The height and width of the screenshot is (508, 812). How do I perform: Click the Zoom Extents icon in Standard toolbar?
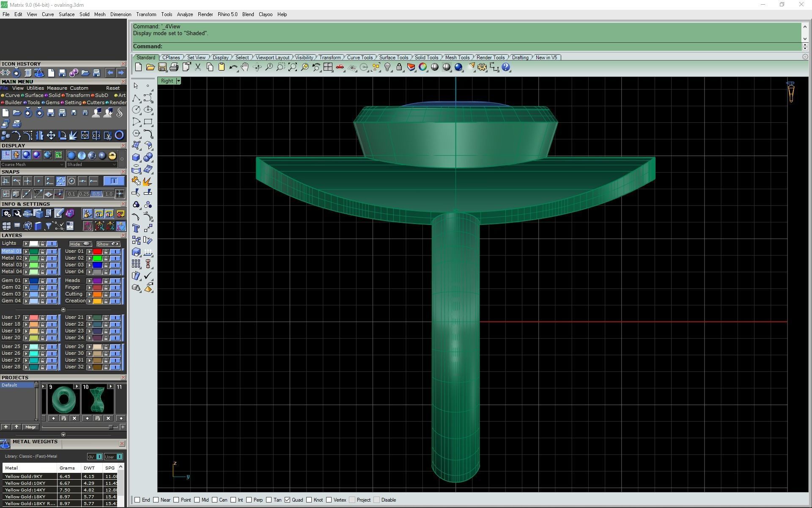[x=293, y=67]
